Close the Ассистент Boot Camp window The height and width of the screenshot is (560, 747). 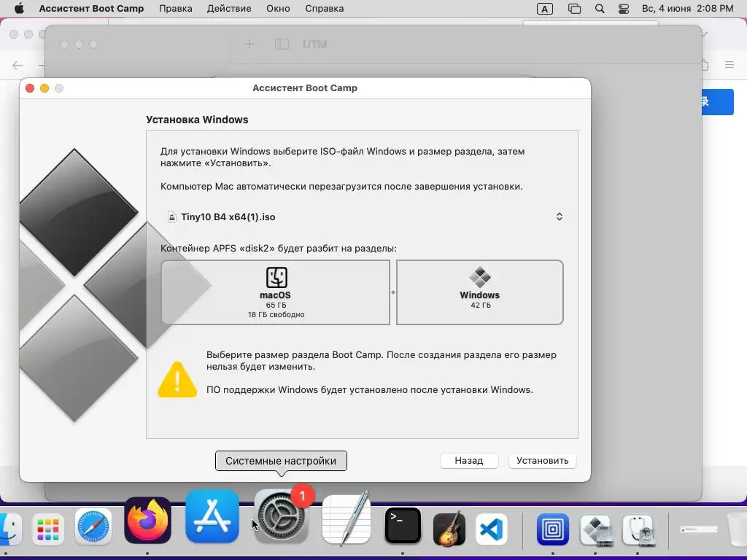point(30,88)
